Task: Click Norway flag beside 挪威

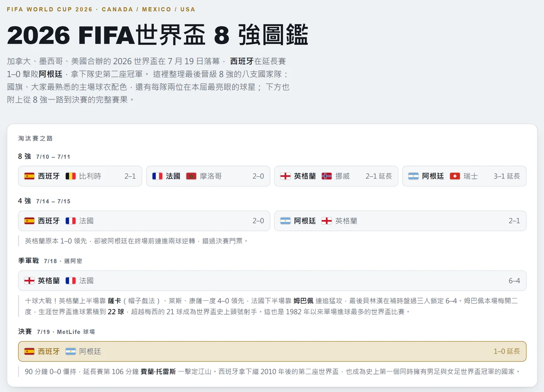Action: (327, 176)
